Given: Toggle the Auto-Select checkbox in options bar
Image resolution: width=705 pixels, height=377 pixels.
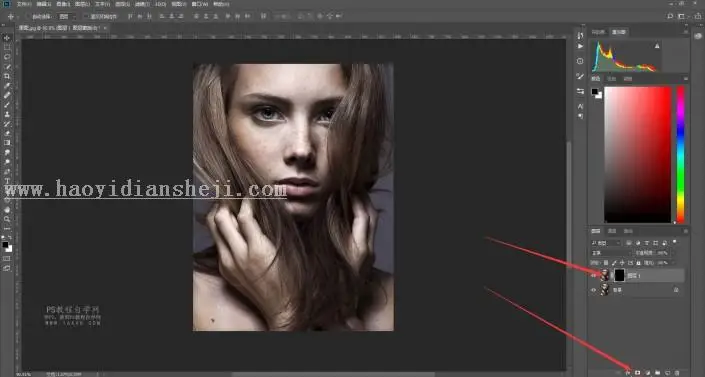Looking at the screenshot, I should 28,17.
